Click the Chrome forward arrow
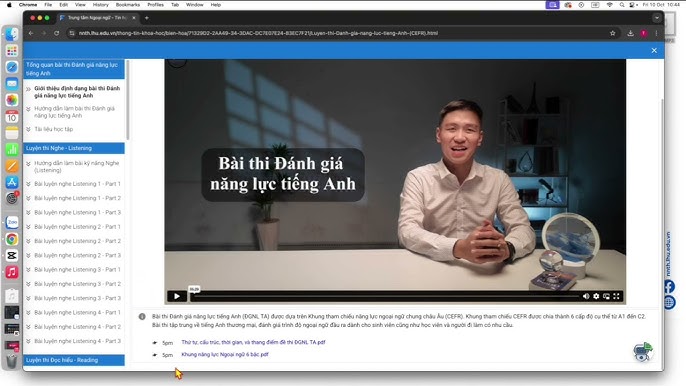Viewport: 686px width, 386px height. pos(43,33)
